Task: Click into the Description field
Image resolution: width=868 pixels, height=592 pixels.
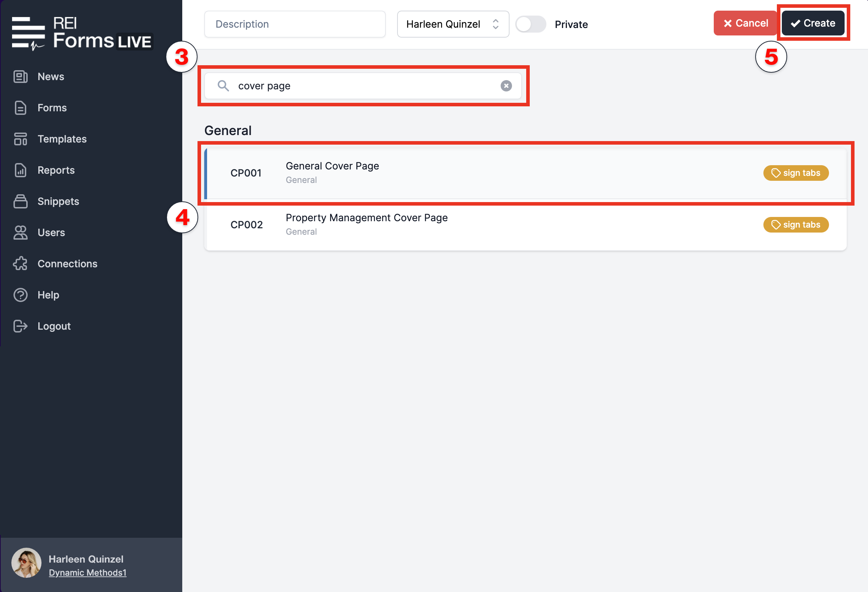Action: coord(295,24)
